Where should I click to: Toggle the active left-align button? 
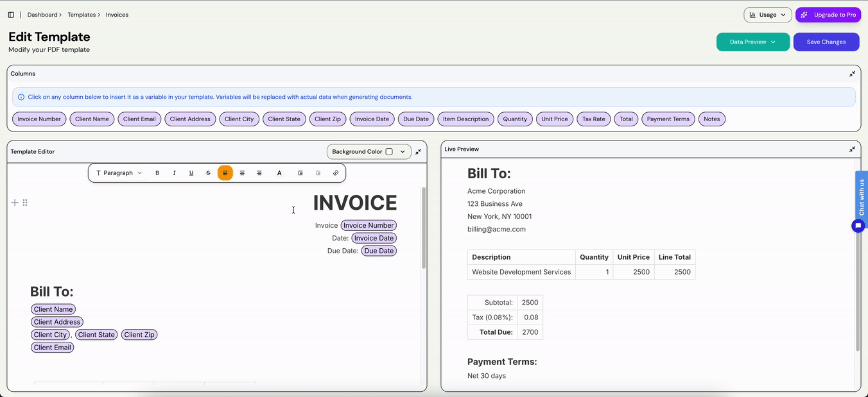[225, 173]
